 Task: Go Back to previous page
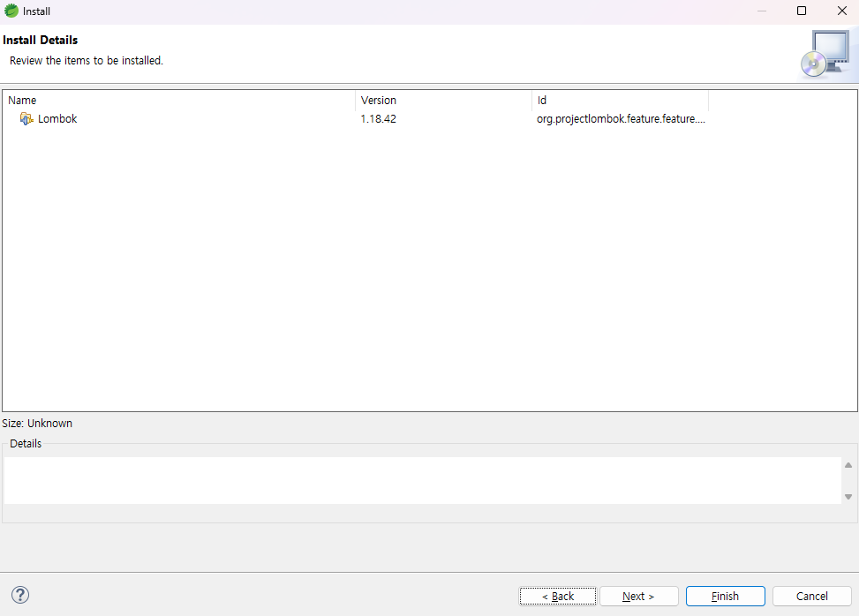(558, 597)
